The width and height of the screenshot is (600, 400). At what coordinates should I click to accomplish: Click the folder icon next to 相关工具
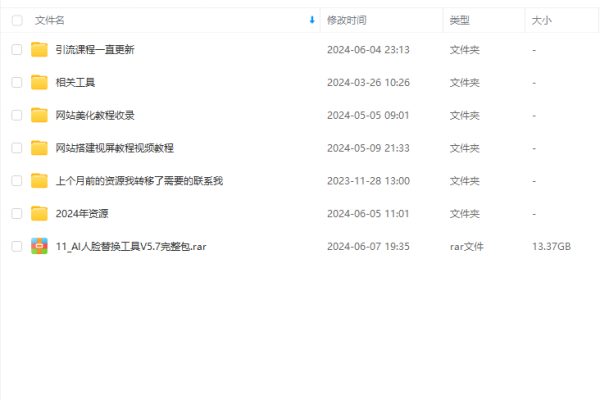pyautogui.click(x=39, y=82)
